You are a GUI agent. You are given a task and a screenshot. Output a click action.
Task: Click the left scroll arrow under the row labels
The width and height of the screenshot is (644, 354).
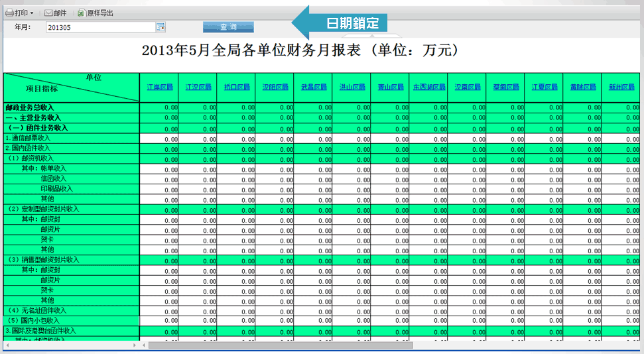(x=7, y=345)
